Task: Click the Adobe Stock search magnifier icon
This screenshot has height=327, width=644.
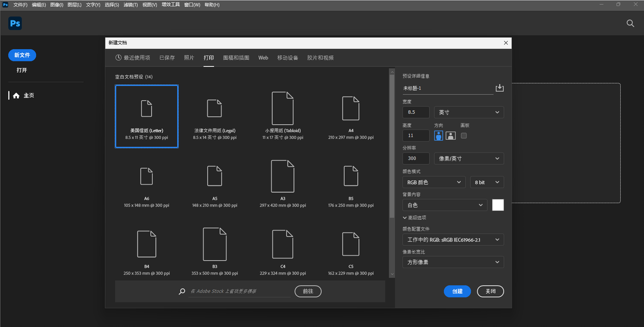Action: point(182,291)
